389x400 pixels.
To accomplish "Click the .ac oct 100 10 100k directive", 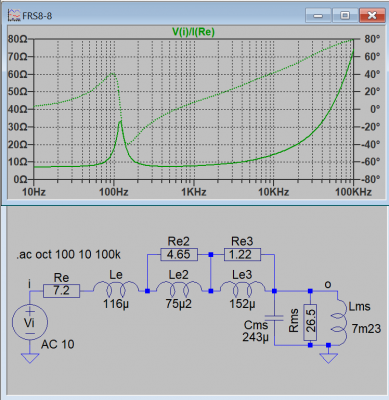I will point(69,254).
